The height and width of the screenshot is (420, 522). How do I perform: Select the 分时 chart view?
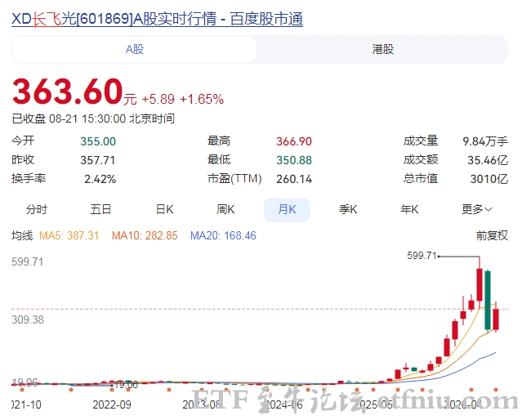[37, 209]
